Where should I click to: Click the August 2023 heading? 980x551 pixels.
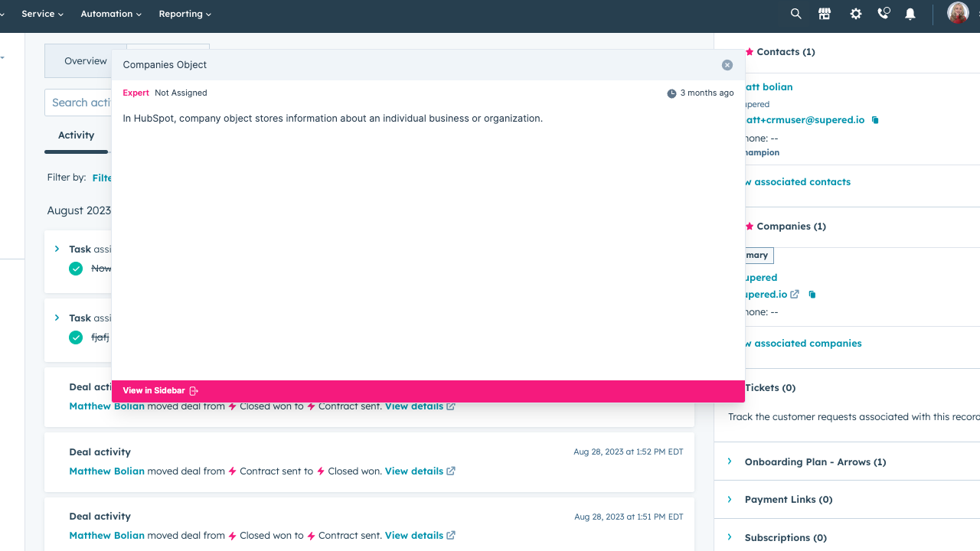[79, 210]
